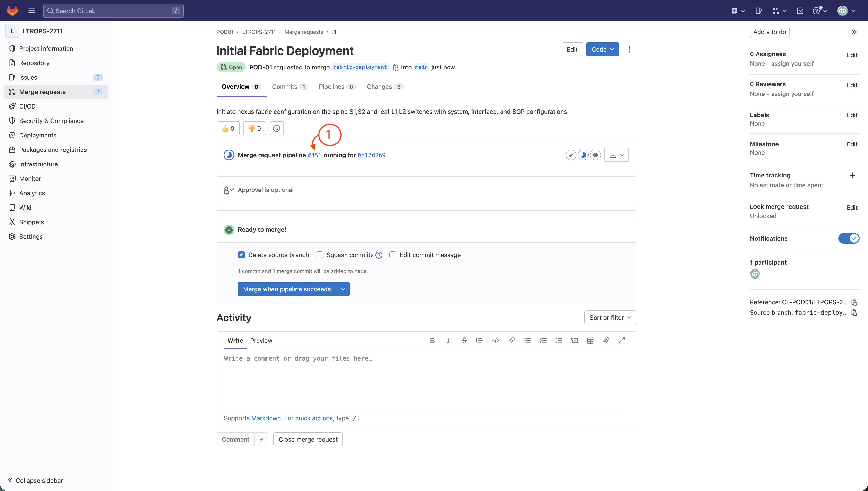Open merge options dropdown arrow

342,289
